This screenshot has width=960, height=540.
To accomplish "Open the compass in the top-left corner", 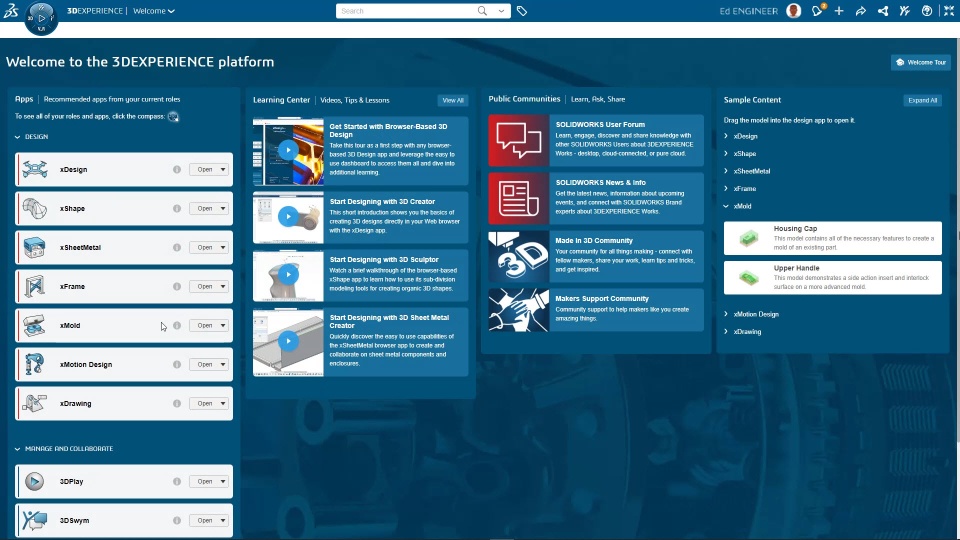I will point(42,18).
